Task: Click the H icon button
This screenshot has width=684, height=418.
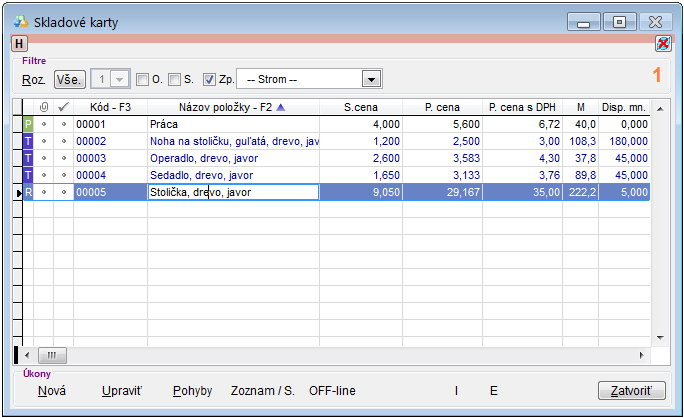Action: [18, 43]
